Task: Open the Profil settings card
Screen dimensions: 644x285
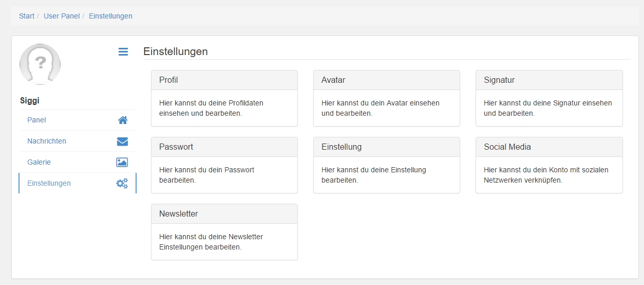Action: click(224, 98)
